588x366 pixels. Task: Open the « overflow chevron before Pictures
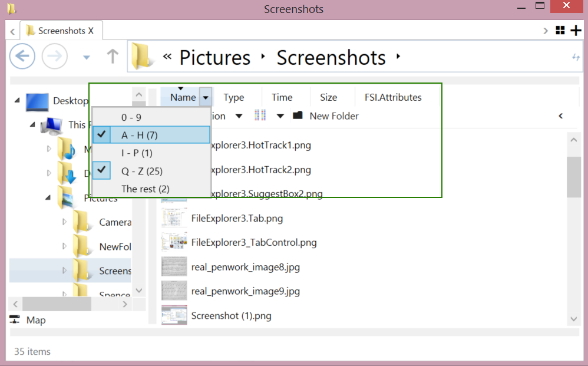click(167, 57)
